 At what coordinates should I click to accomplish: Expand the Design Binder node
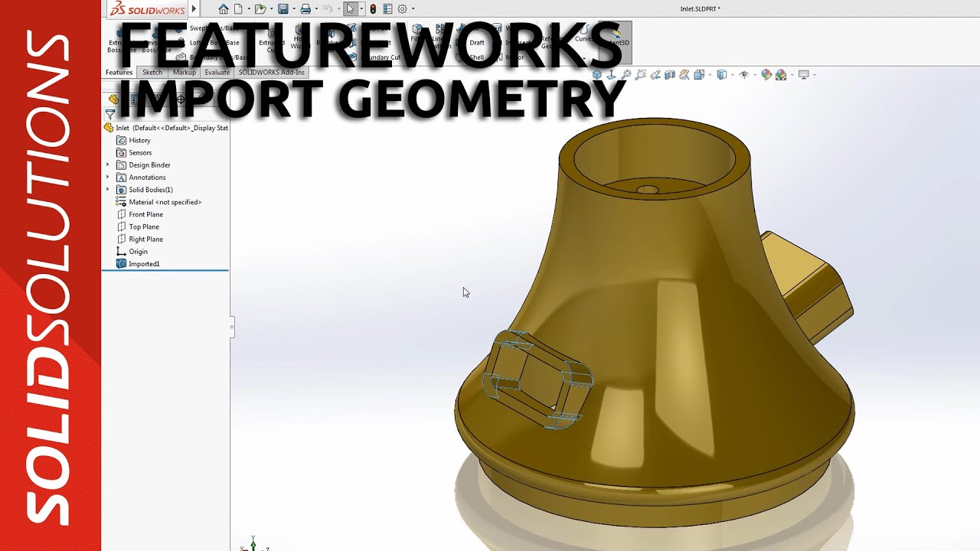(x=108, y=165)
